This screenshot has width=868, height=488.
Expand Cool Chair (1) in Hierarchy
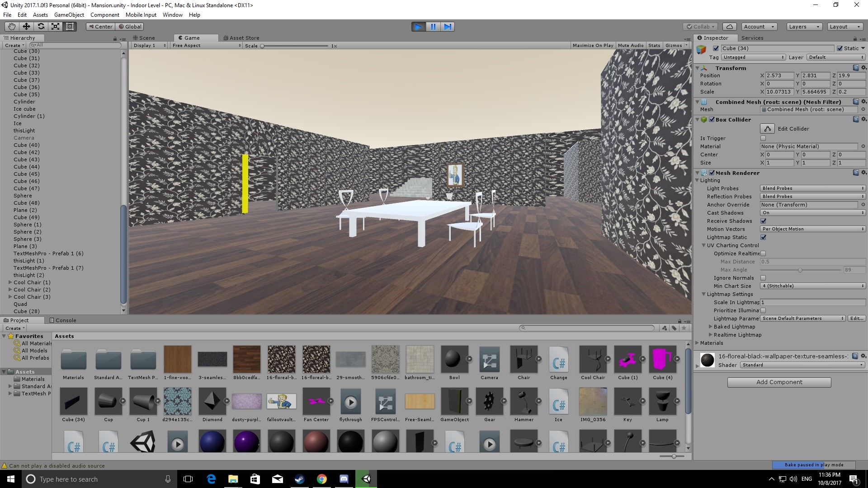click(x=10, y=282)
